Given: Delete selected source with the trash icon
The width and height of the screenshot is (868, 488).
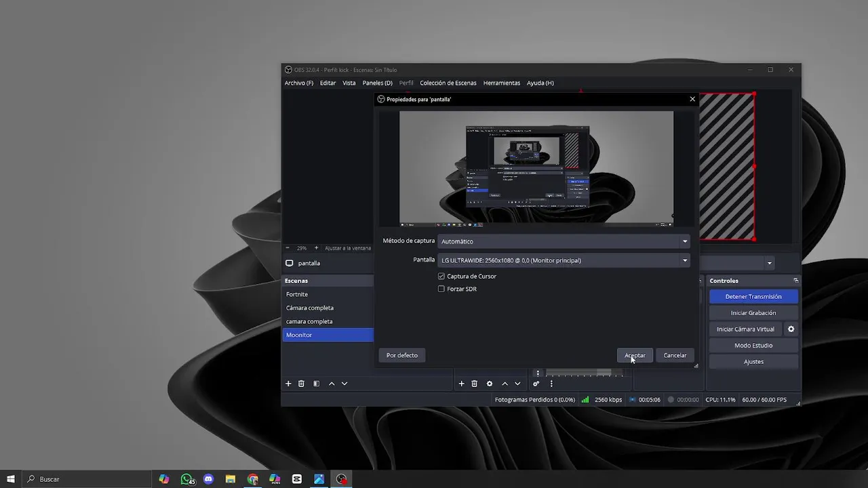Looking at the screenshot, I should point(475,384).
